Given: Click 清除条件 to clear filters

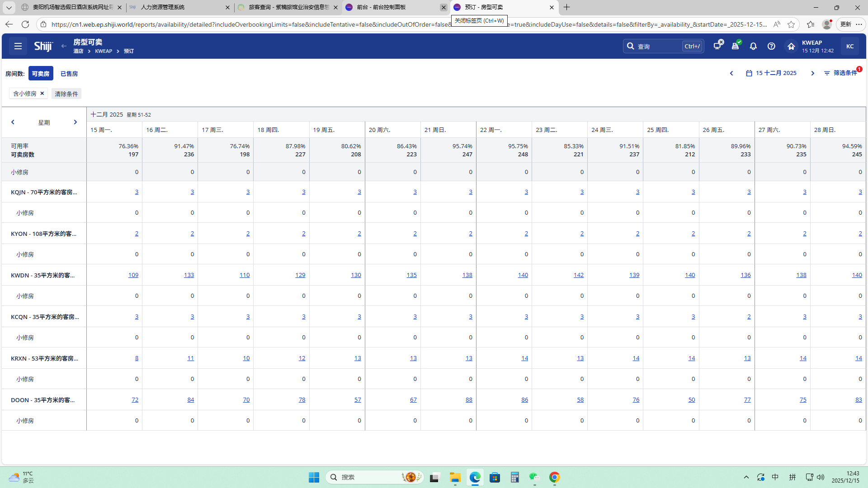Looking at the screenshot, I should [x=66, y=94].
